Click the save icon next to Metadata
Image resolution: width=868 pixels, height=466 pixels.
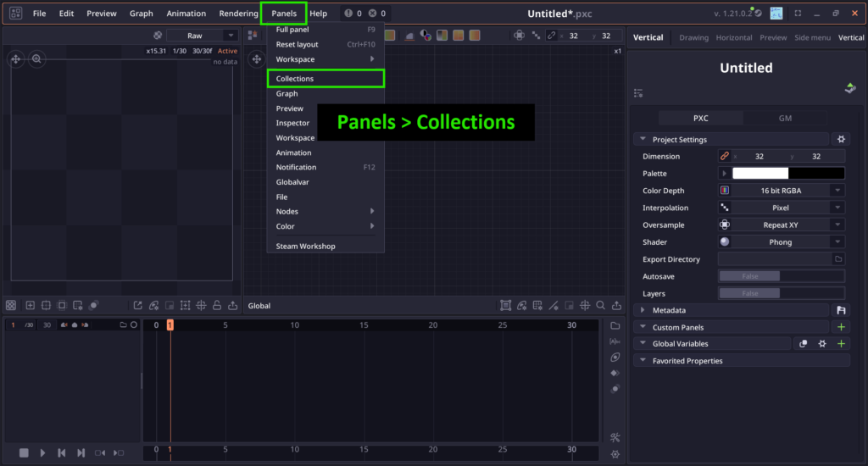point(841,310)
